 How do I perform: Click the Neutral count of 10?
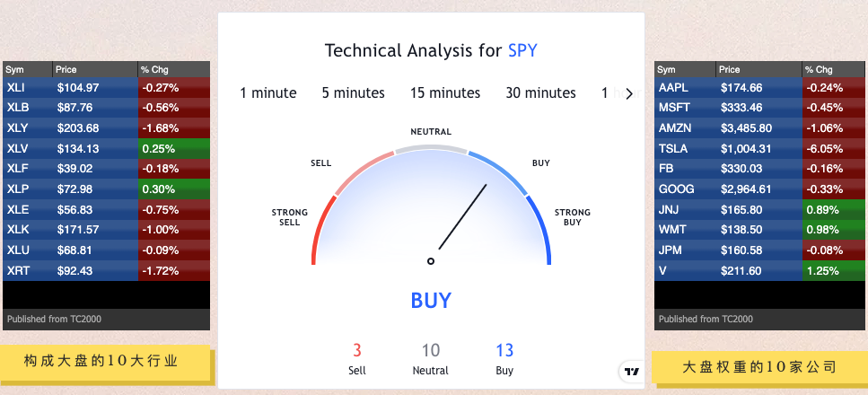point(431,351)
